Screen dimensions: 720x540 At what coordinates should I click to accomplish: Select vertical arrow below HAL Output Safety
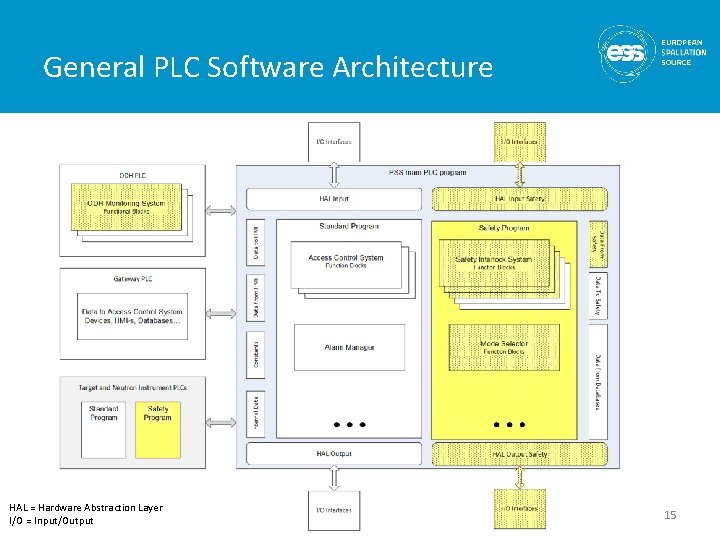click(x=520, y=478)
